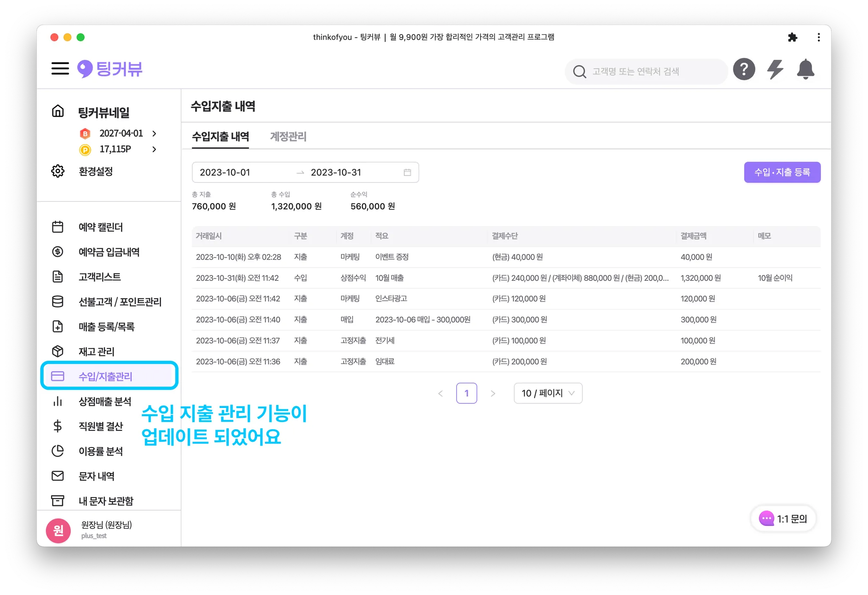This screenshot has height=595, width=868.
Task: Open the lightning bolt quick actions icon
Action: tap(775, 70)
